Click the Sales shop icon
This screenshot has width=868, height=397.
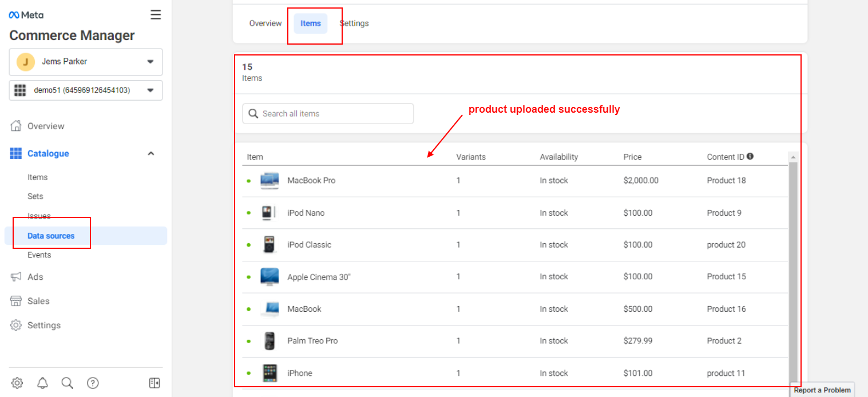pos(16,301)
